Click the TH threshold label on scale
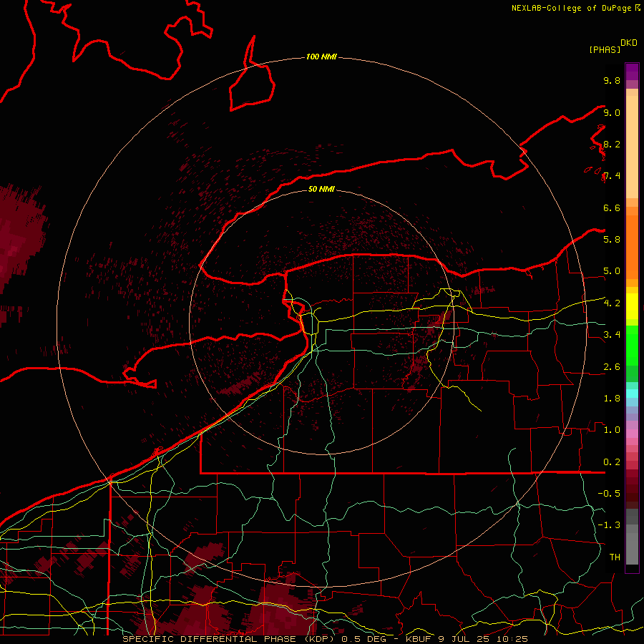Screen dimensions: 644x644 click(x=615, y=557)
